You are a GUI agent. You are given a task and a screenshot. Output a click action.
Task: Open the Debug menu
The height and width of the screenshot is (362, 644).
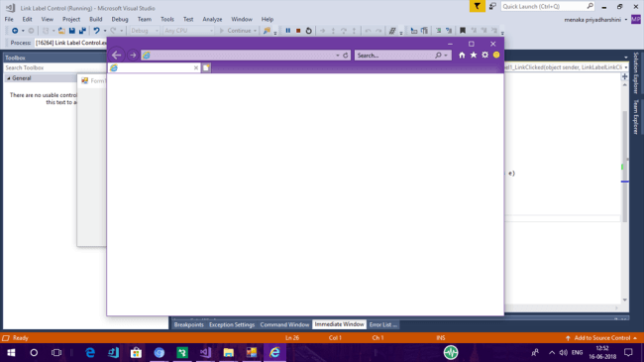pyautogui.click(x=120, y=19)
